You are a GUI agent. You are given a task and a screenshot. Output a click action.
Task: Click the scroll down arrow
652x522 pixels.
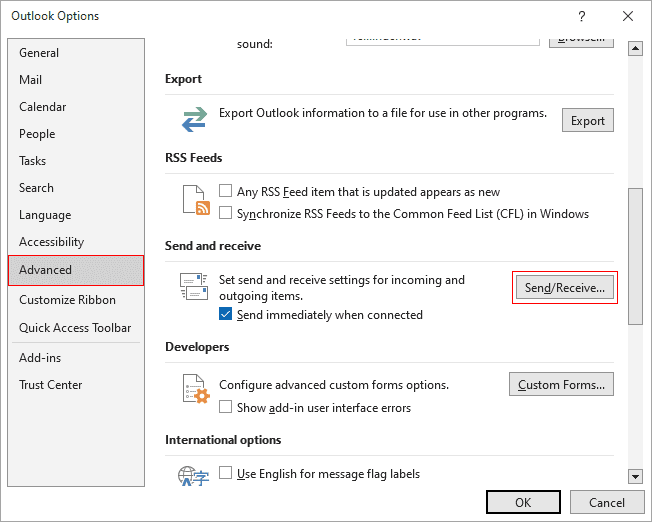[x=635, y=477]
